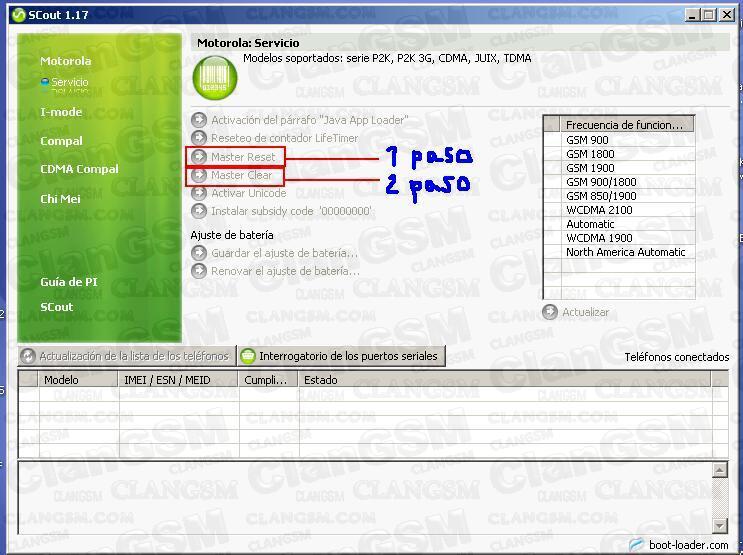
Task: Open the I-mode sidebar section
Action: (x=61, y=112)
